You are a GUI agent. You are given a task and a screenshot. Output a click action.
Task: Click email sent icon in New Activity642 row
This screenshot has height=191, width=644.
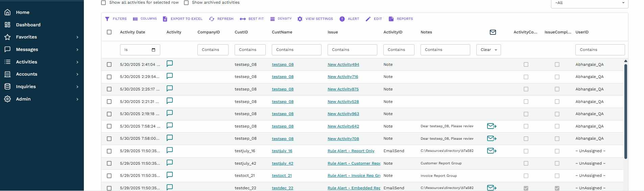(492, 126)
